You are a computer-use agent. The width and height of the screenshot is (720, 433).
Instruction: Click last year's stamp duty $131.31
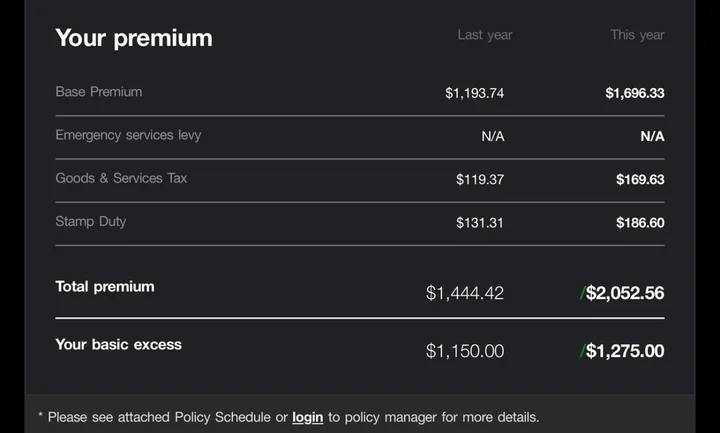point(480,223)
